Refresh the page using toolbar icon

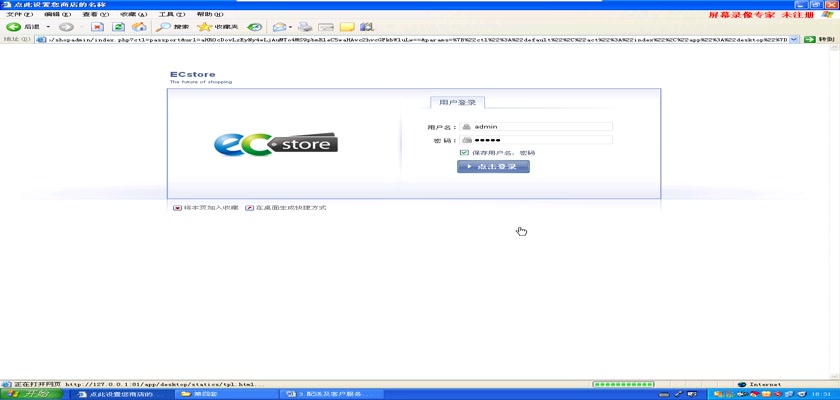click(x=118, y=27)
